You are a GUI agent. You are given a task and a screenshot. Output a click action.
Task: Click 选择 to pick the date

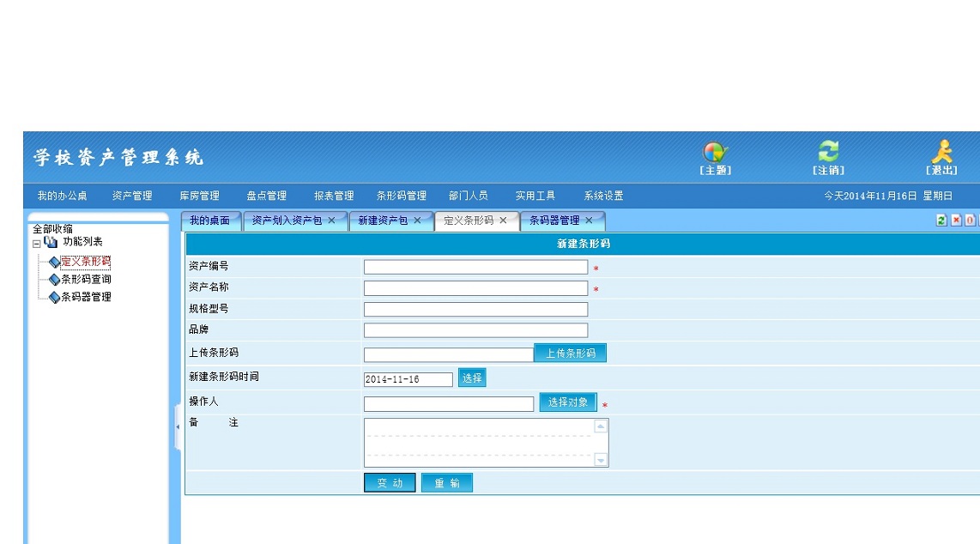471,378
